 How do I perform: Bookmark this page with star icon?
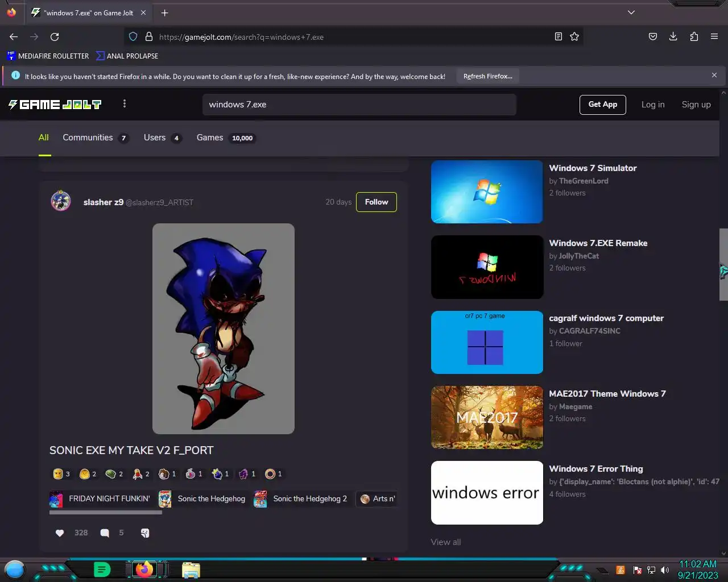pyautogui.click(x=574, y=37)
